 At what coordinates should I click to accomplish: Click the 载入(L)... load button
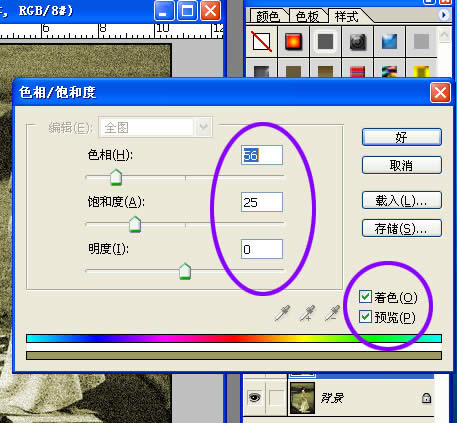point(402,200)
